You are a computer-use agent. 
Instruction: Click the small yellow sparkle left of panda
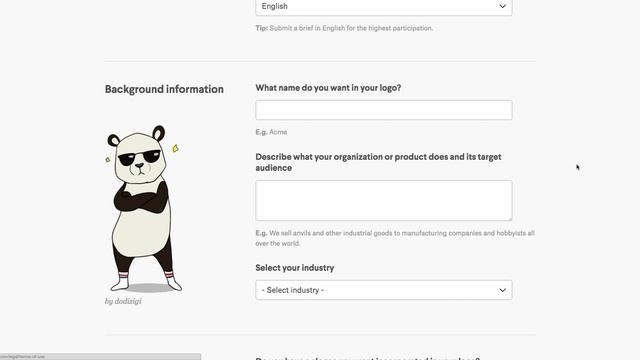(108, 160)
